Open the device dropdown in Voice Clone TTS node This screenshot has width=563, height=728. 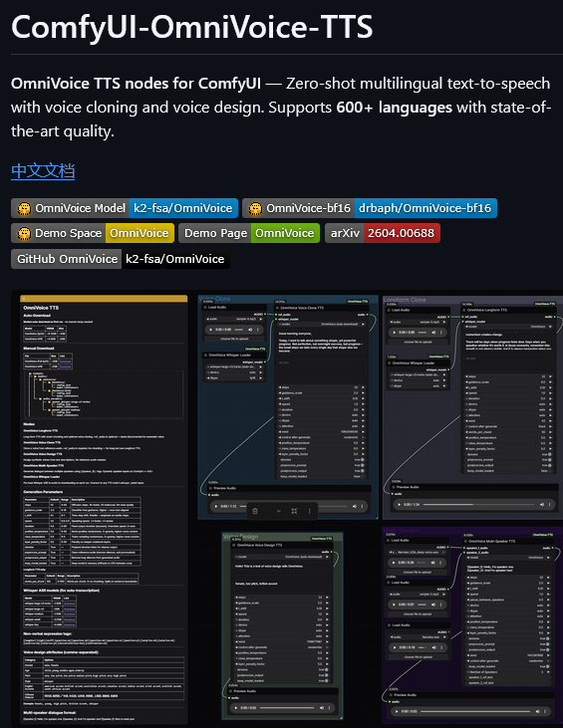322,415
